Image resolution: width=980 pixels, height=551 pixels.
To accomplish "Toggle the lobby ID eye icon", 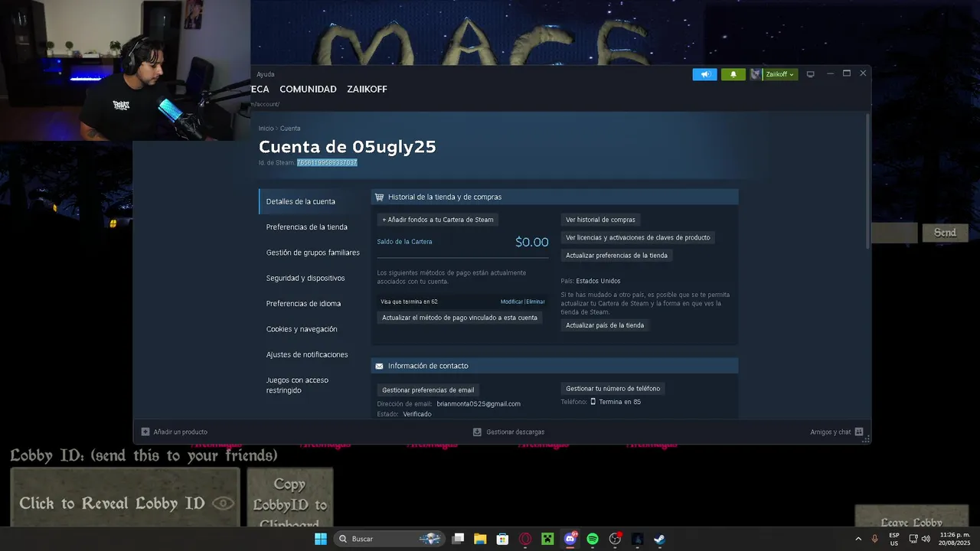I will pos(224,503).
